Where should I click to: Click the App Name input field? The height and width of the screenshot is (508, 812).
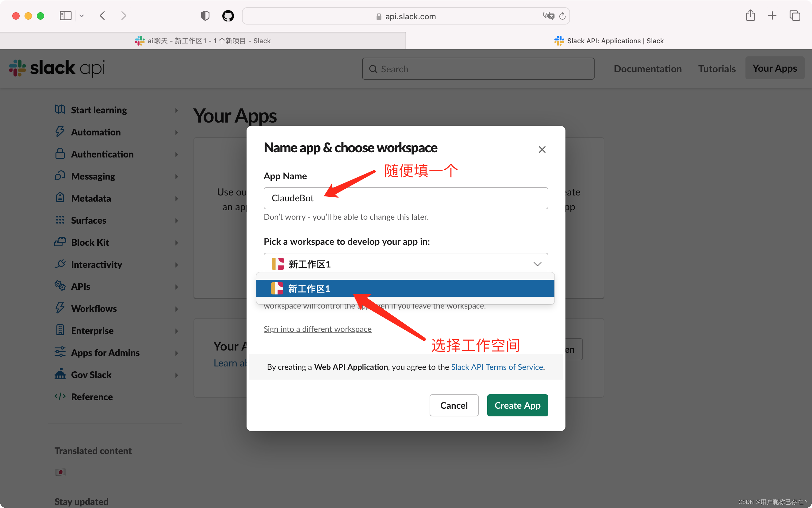[x=405, y=197]
